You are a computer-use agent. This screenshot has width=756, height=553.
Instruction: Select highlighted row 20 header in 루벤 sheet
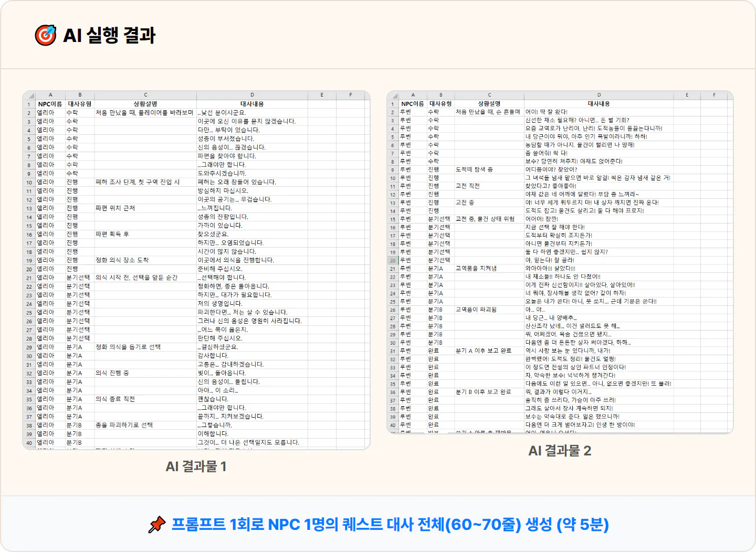click(393, 260)
